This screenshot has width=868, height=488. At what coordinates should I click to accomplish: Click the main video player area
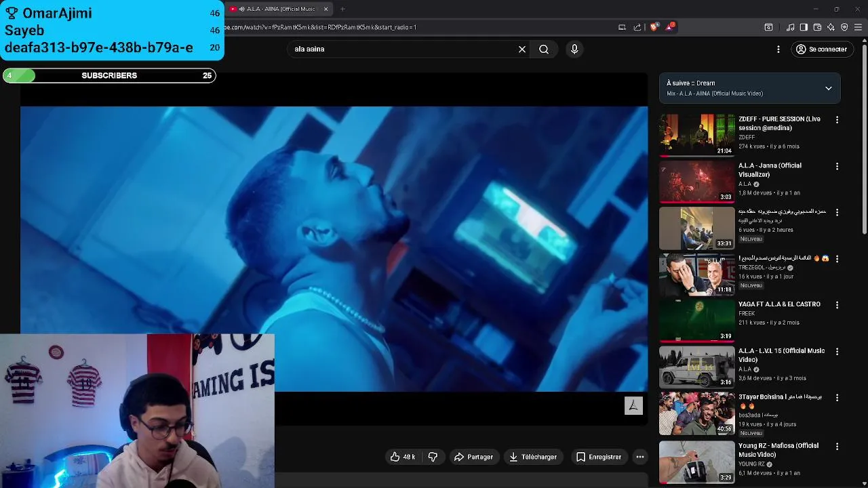pyautogui.click(x=334, y=249)
